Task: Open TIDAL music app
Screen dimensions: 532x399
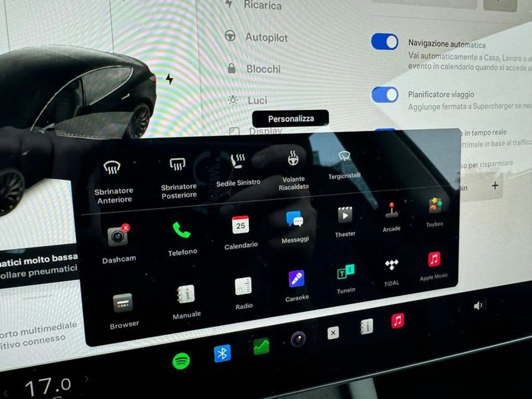Action: tap(391, 268)
